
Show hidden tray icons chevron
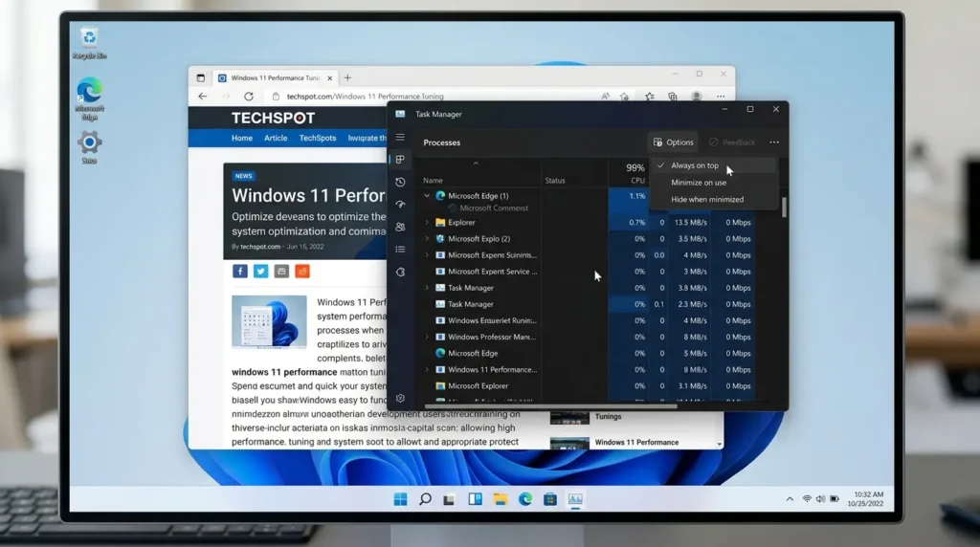pyautogui.click(x=790, y=499)
